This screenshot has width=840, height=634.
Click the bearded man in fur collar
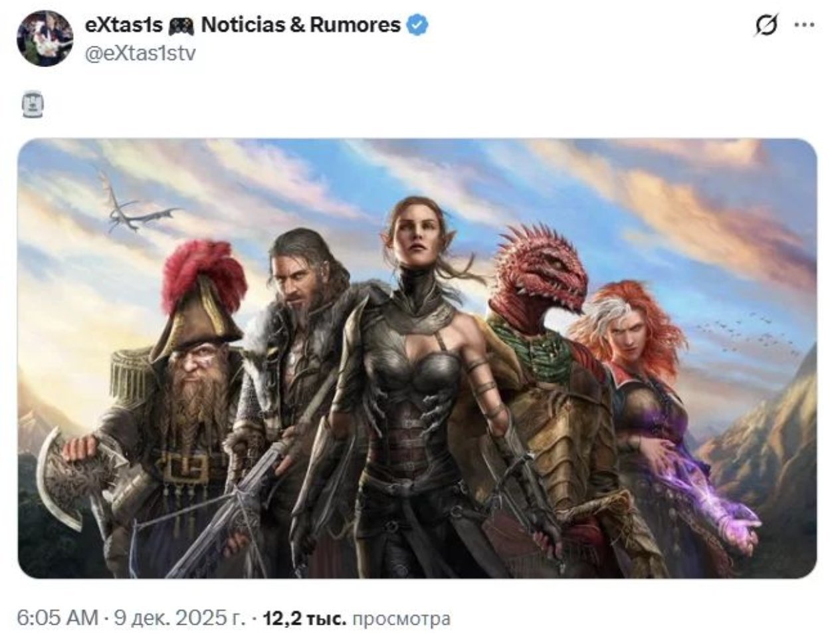[x=302, y=372]
